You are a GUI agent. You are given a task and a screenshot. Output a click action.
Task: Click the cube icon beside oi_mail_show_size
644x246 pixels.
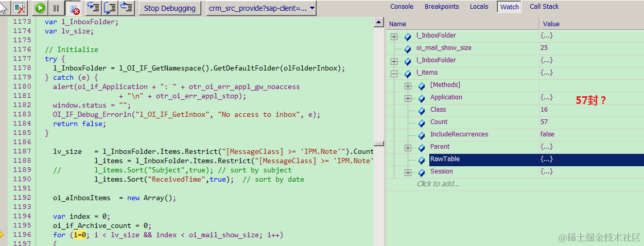pos(408,49)
